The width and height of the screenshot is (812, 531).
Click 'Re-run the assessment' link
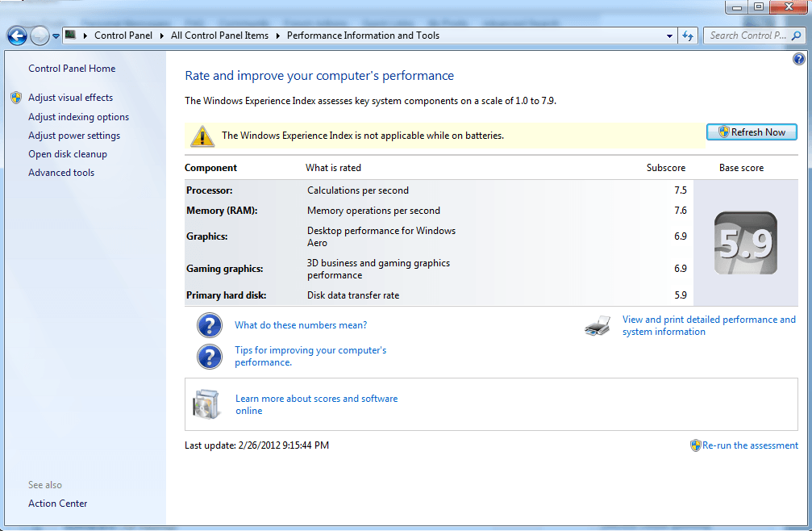750,445
